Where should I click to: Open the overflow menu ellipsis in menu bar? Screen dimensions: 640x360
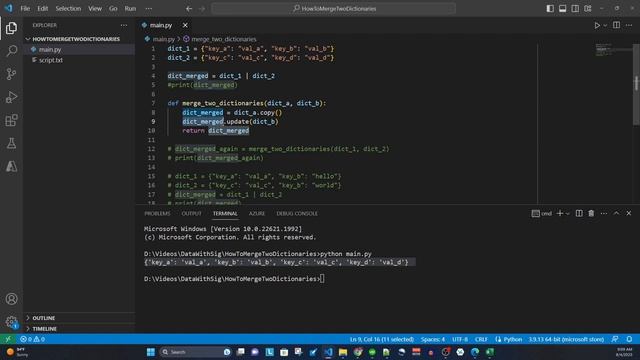point(149,9)
